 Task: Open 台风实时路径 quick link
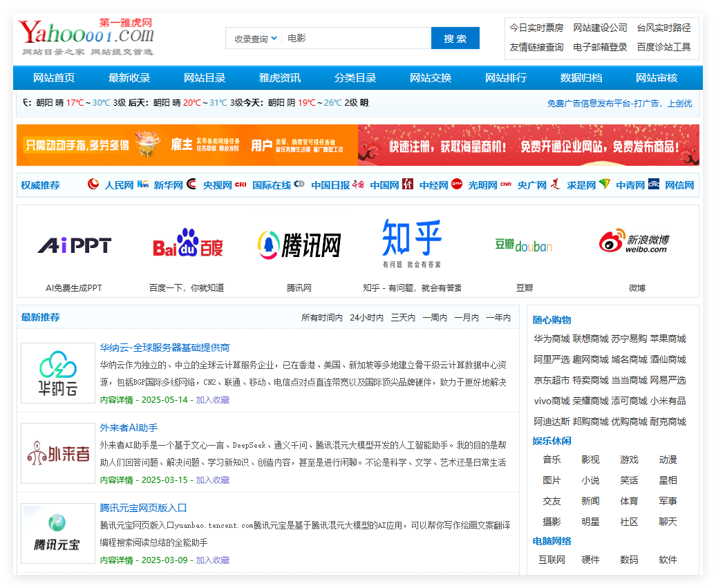pyautogui.click(x=664, y=28)
